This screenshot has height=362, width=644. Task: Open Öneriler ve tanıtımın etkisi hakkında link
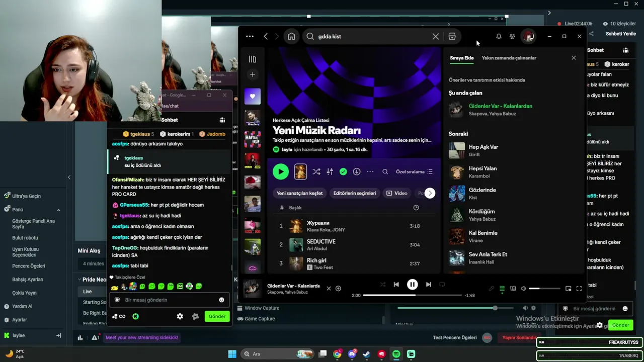pyautogui.click(x=487, y=80)
